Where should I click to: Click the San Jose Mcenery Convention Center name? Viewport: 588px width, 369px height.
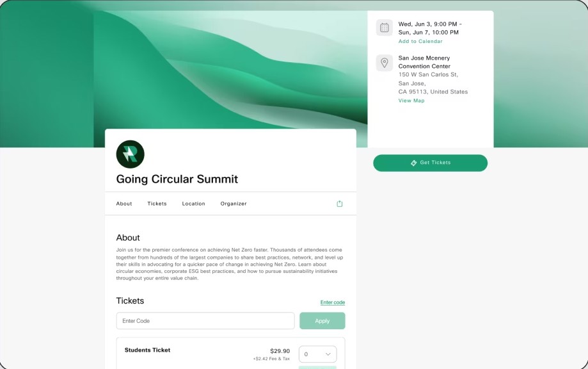pos(424,62)
